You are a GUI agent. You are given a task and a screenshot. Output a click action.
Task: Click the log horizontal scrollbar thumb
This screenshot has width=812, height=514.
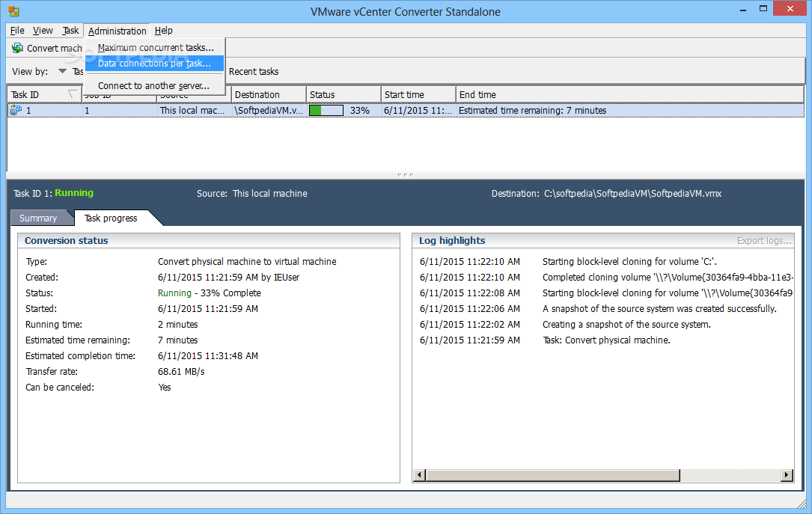pos(552,475)
